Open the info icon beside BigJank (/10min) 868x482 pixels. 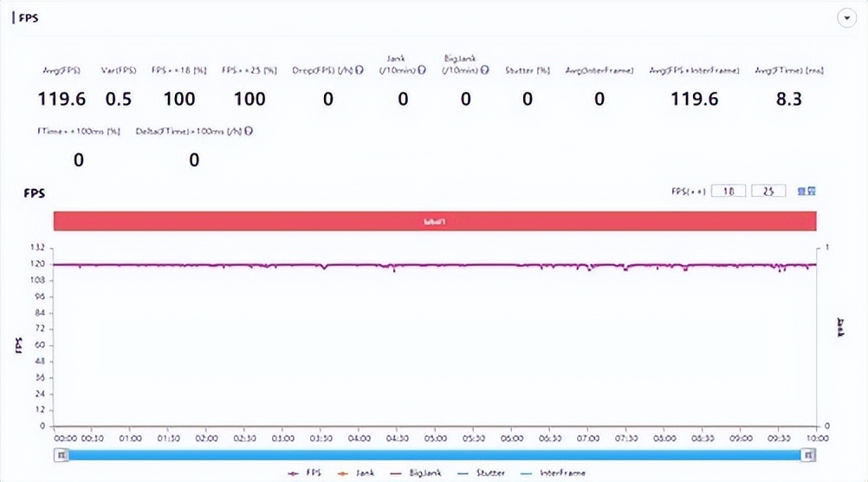coord(485,70)
